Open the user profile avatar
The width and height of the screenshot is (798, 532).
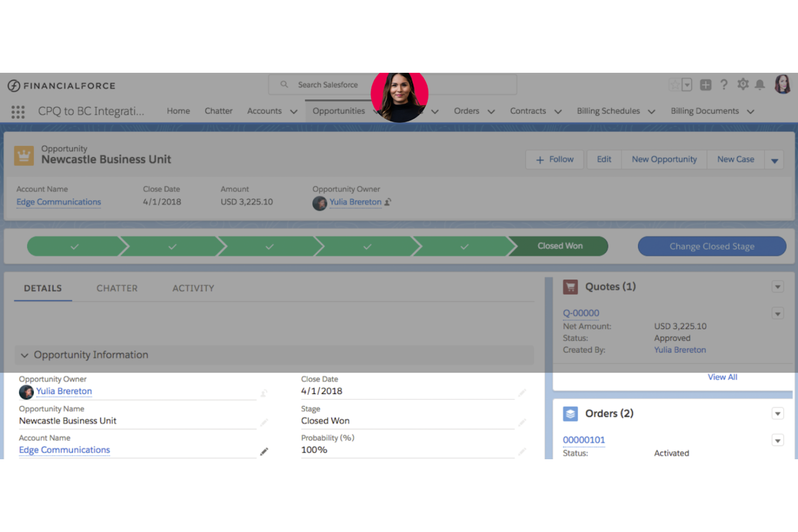[x=782, y=84]
